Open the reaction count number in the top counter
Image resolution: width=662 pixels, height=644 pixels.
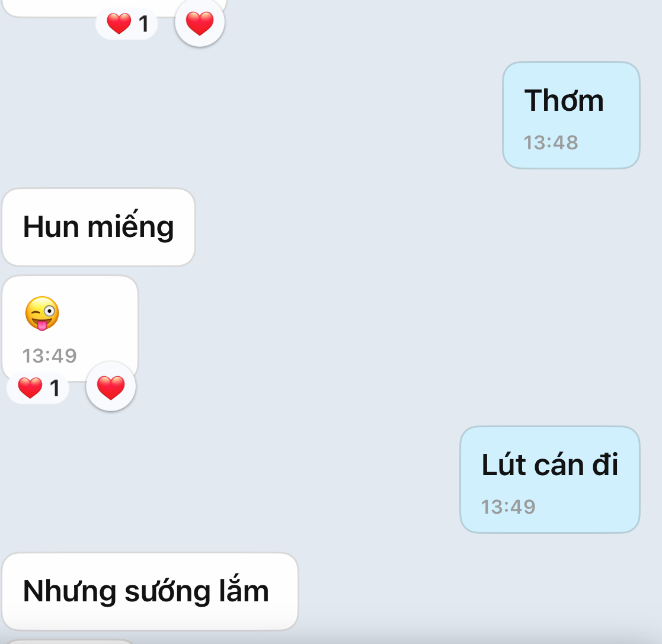pos(143,24)
